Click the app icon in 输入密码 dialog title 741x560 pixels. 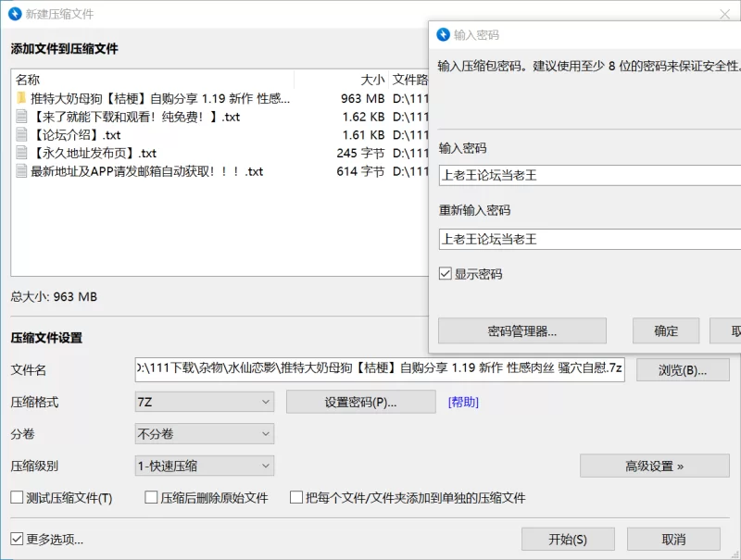click(x=443, y=35)
